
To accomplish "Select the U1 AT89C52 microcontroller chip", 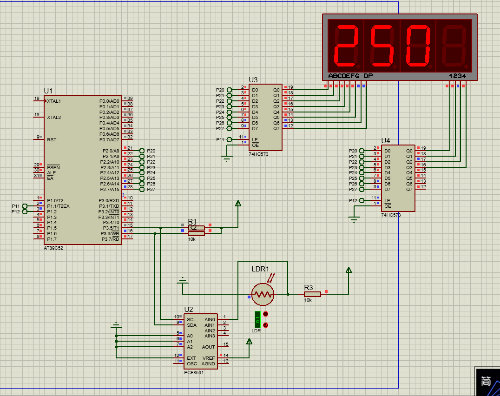I will [x=83, y=170].
